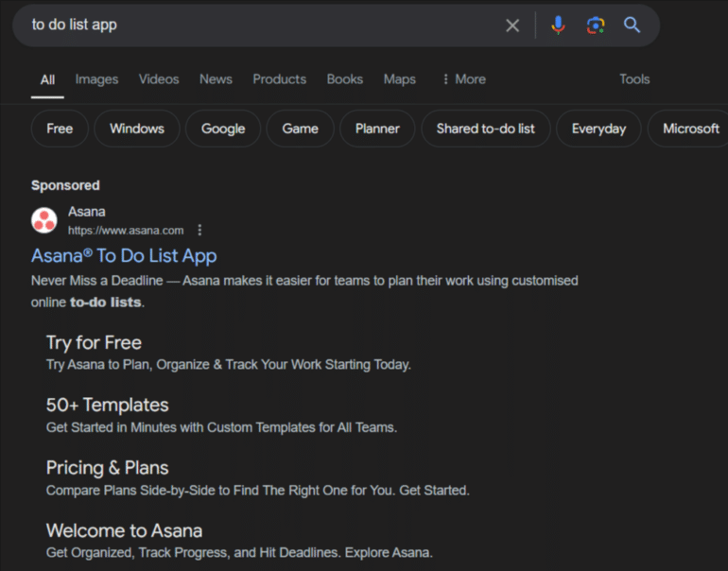
Task: Open the 50+ Templates sitelink
Action: coord(107,405)
